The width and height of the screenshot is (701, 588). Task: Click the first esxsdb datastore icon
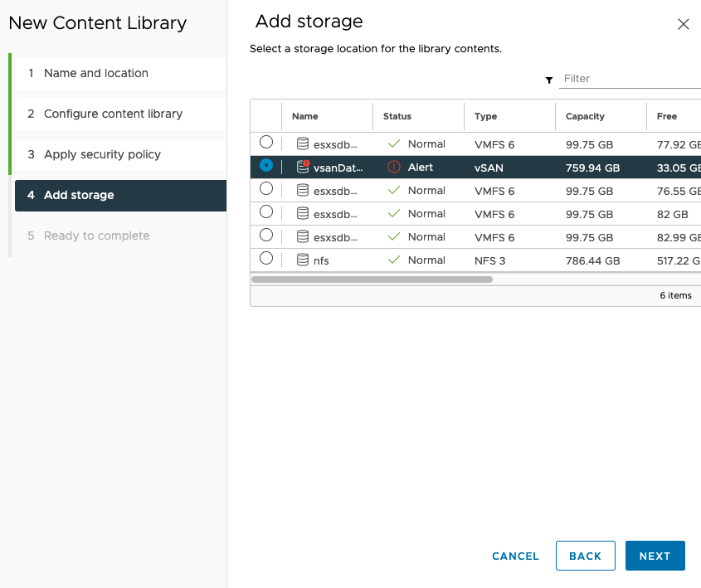[303, 144]
